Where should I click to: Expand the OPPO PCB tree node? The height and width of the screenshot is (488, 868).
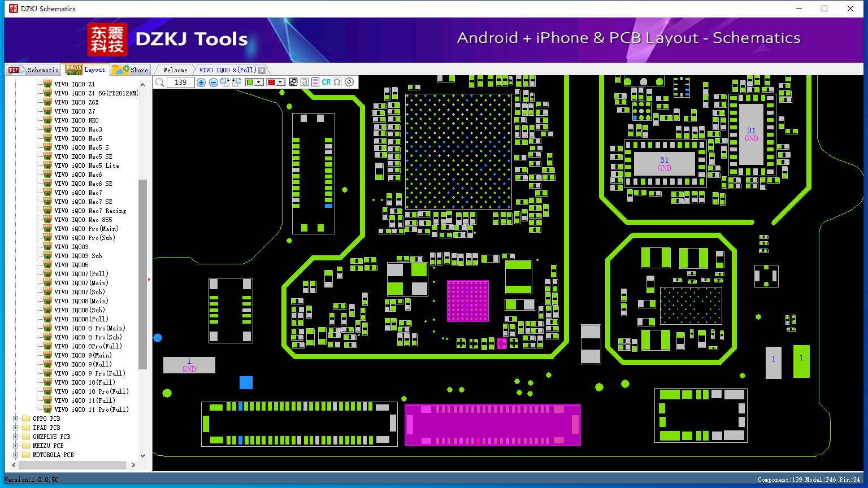(16, 419)
